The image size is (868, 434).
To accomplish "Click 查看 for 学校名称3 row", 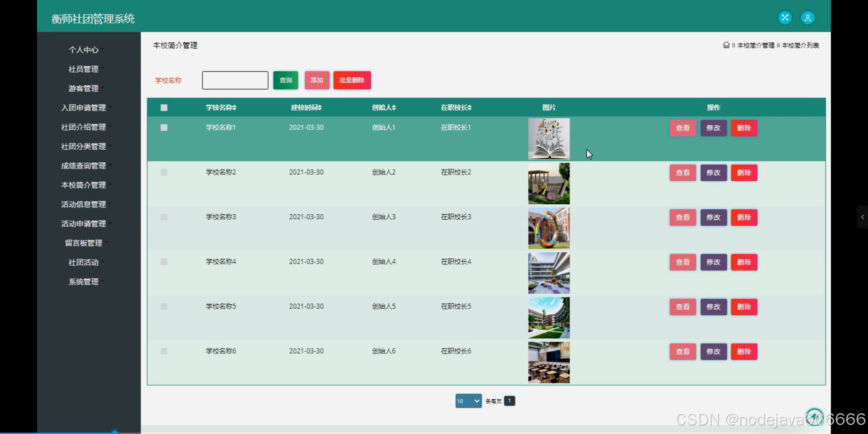I will point(683,217).
